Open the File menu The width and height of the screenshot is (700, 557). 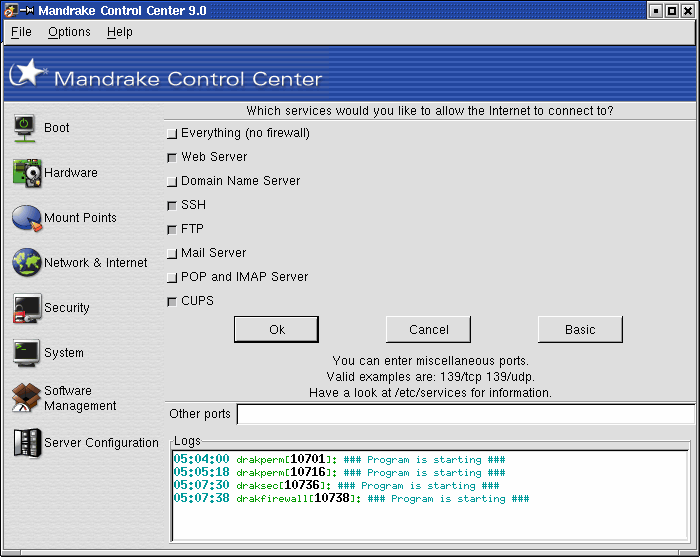tap(21, 32)
